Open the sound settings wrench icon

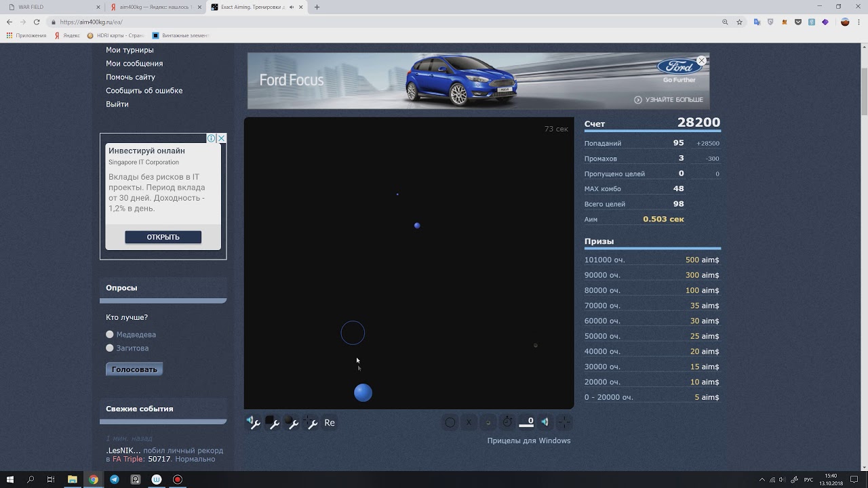pyautogui.click(x=253, y=422)
